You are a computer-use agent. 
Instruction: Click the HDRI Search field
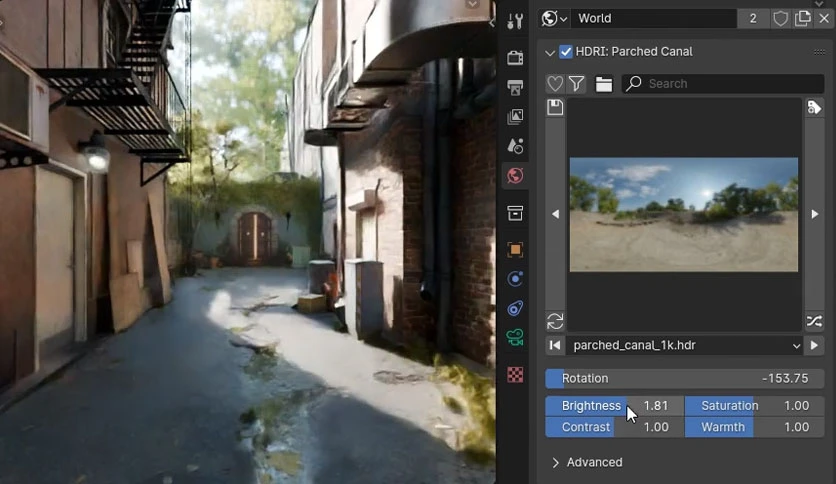click(723, 84)
